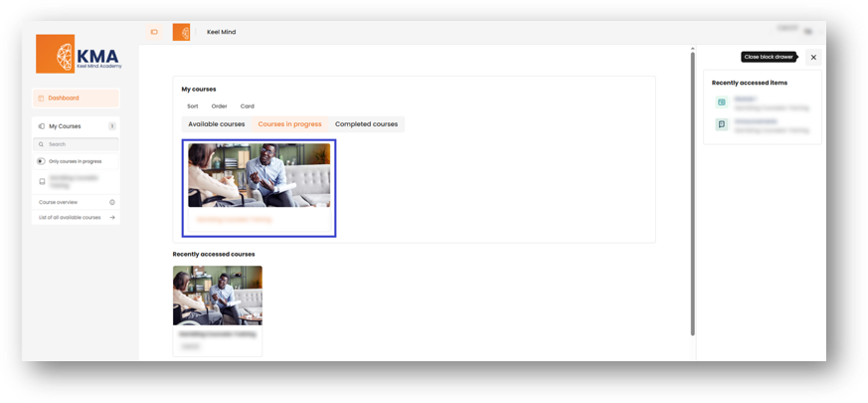Close the block drawer with X

[x=813, y=58]
